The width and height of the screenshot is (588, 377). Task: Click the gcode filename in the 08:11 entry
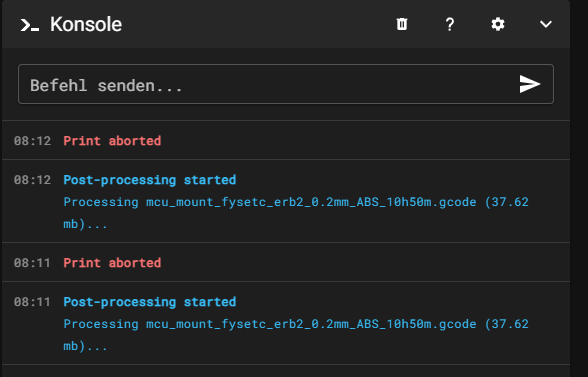311,324
